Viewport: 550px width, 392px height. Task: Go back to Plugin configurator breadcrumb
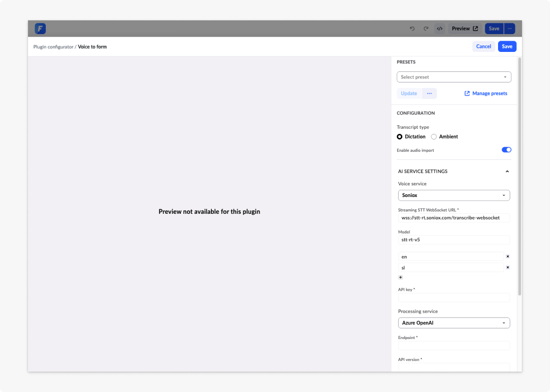pyautogui.click(x=53, y=47)
